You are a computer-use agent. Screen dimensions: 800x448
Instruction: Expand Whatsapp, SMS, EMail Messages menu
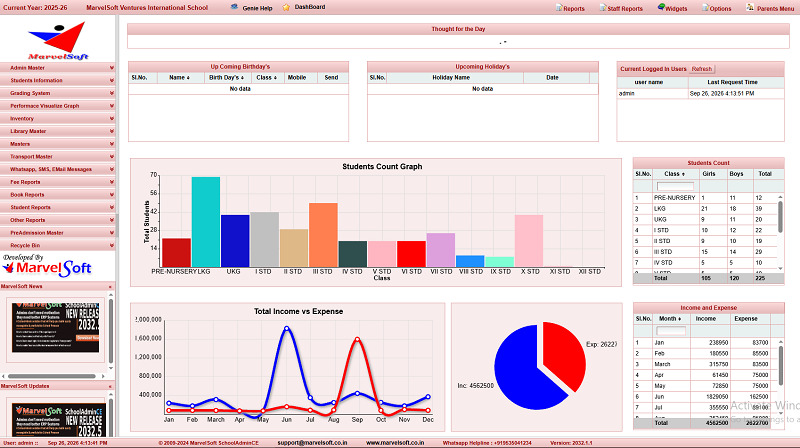point(58,169)
